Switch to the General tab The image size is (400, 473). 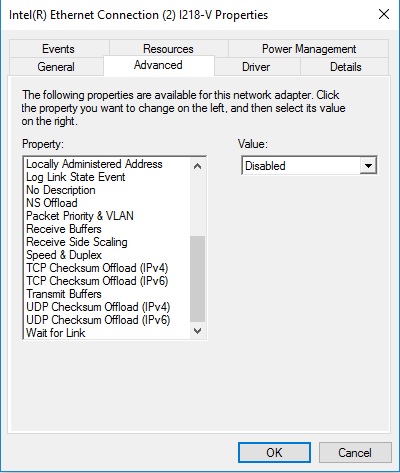56,67
